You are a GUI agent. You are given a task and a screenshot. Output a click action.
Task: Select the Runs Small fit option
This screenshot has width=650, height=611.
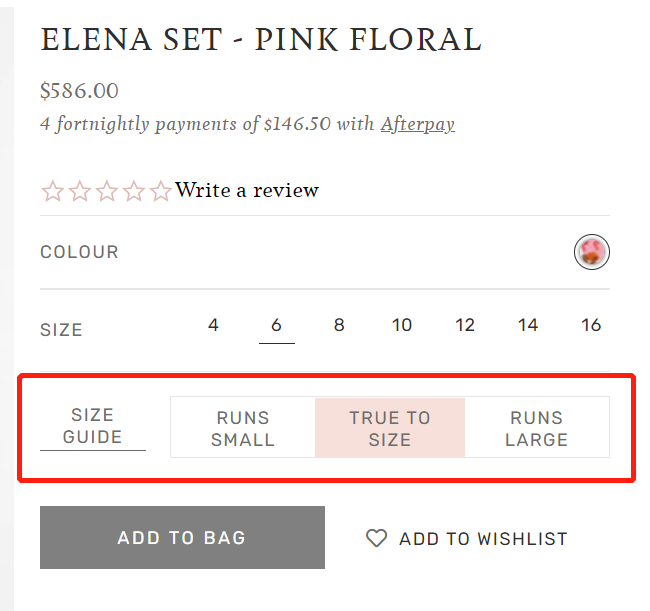243,428
